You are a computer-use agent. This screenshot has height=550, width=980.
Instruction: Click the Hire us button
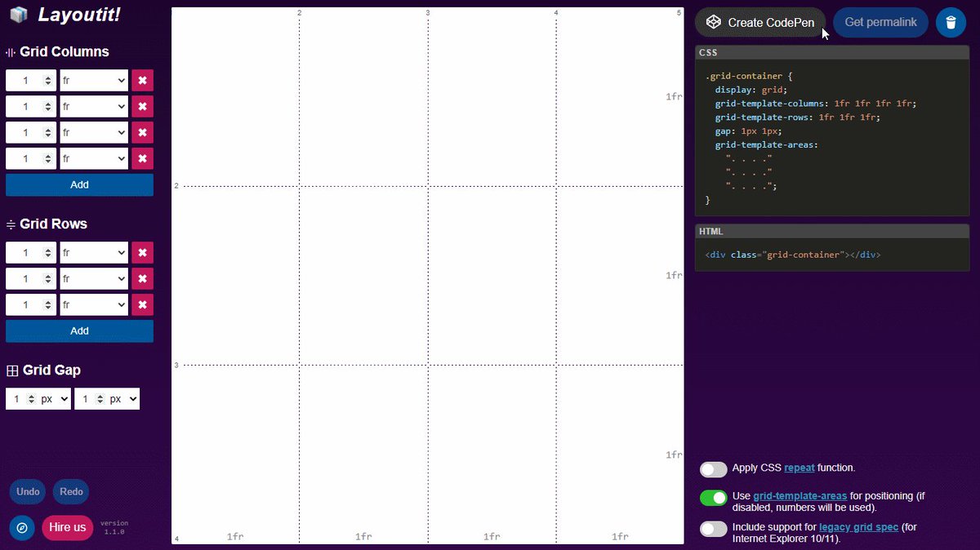tap(67, 527)
